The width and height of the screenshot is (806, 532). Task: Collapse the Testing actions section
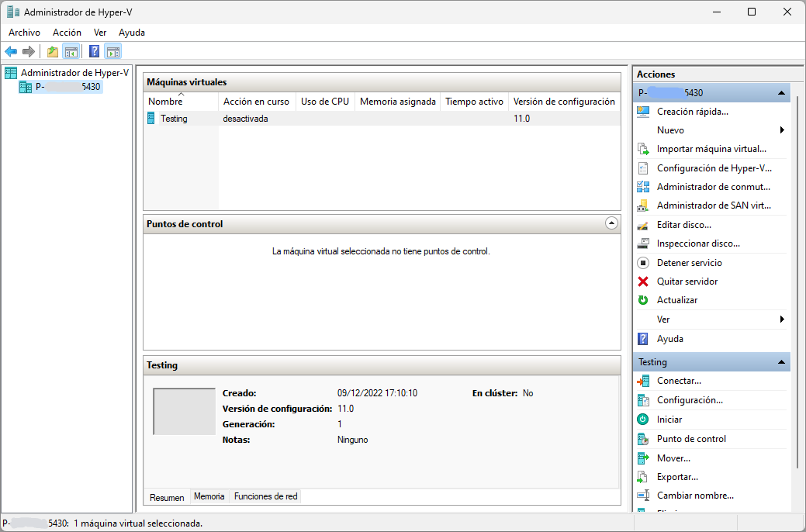pos(781,362)
